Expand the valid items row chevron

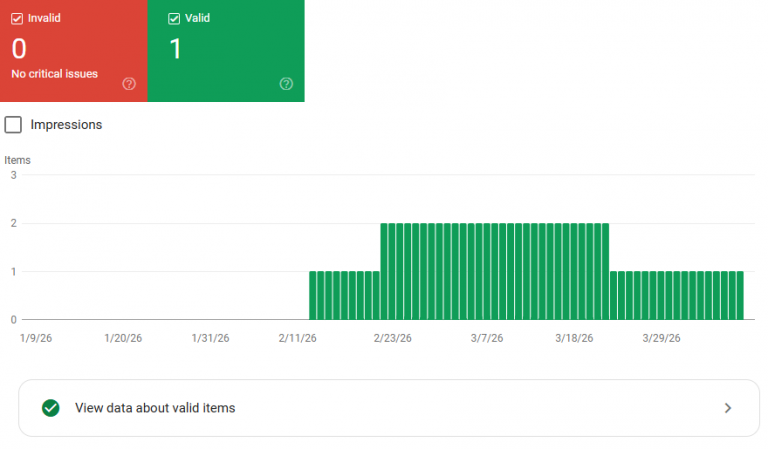(x=728, y=408)
